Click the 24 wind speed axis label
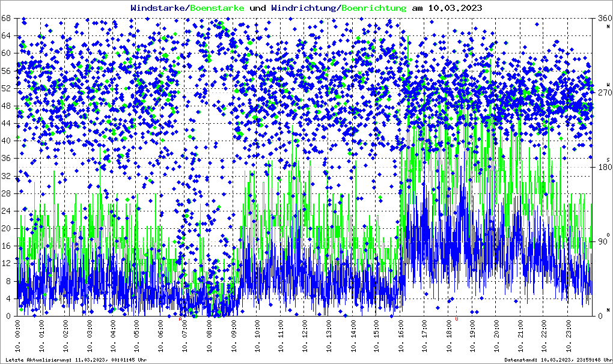The height and width of the screenshot is (364, 613). click(6, 211)
